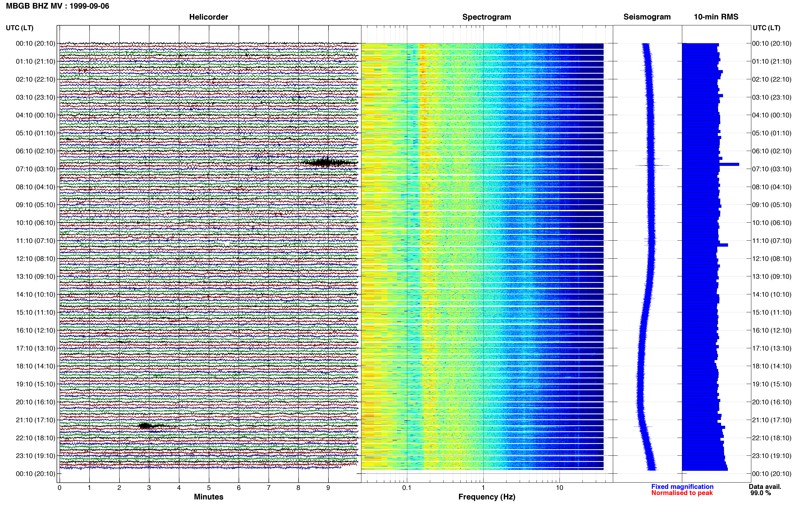Click the '5' tick on the Minutes axis

click(x=209, y=488)
